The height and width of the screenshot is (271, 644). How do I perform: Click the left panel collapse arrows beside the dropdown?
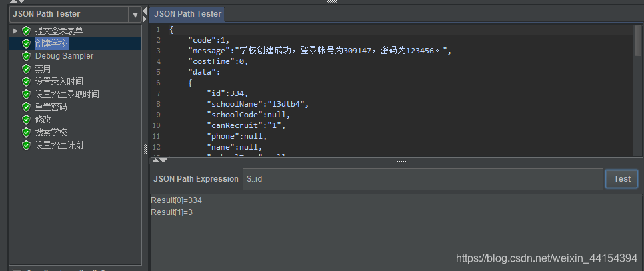point(145,15)
